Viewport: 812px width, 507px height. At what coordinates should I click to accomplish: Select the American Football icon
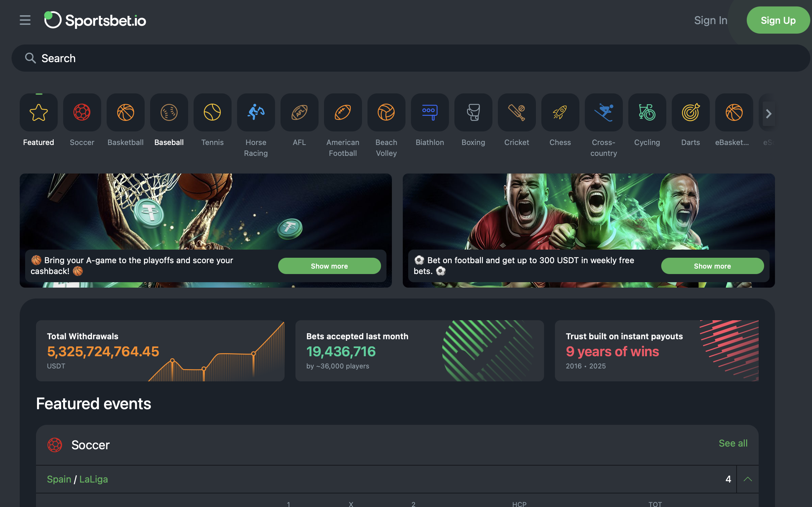(343, 112)
